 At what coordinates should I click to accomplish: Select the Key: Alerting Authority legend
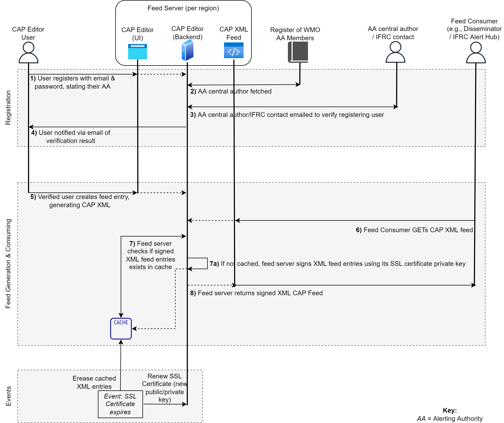(x=449, y=415)
